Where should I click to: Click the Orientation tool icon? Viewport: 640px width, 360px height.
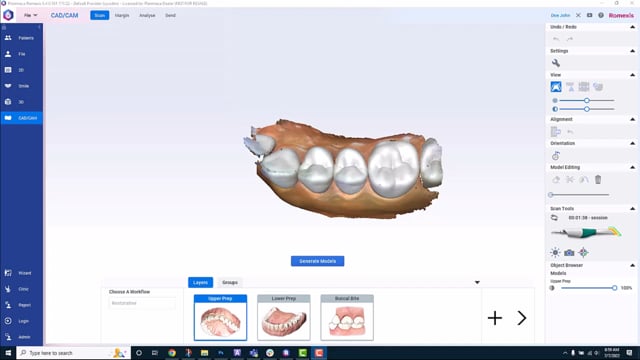point(556,156)
